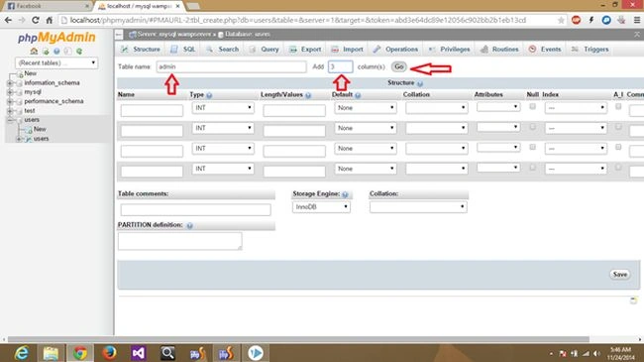Open the Recent tables dropdown
The height and width of the screenshot is (362, 644).
point(56,62)
